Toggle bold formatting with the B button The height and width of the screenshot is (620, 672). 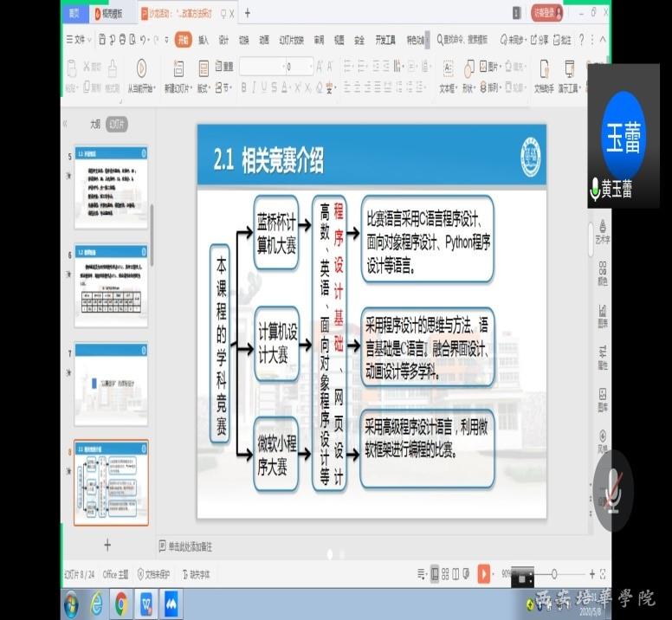click(x=243, y=87)
